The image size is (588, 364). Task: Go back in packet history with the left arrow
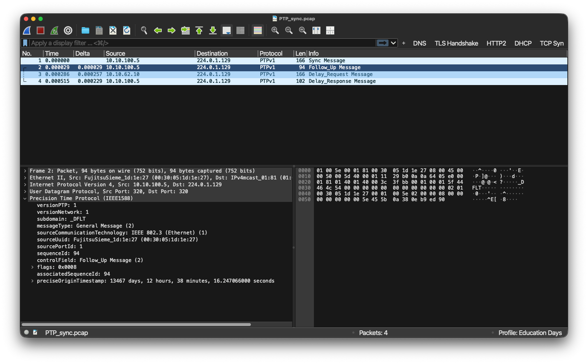click(x=158, y=31)
